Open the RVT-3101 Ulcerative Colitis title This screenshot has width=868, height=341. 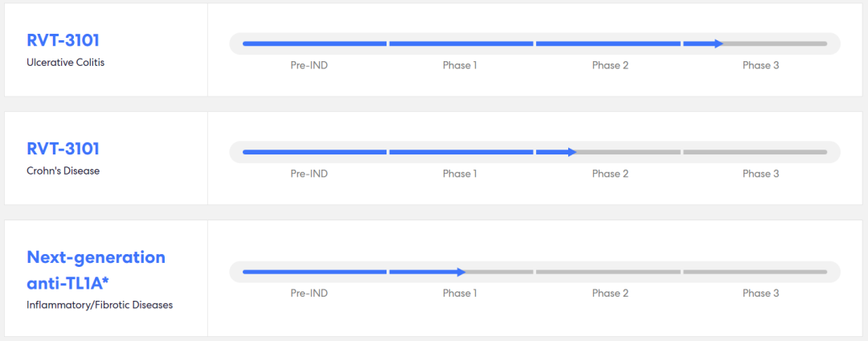pyautogui.click(x=63, y=40)
